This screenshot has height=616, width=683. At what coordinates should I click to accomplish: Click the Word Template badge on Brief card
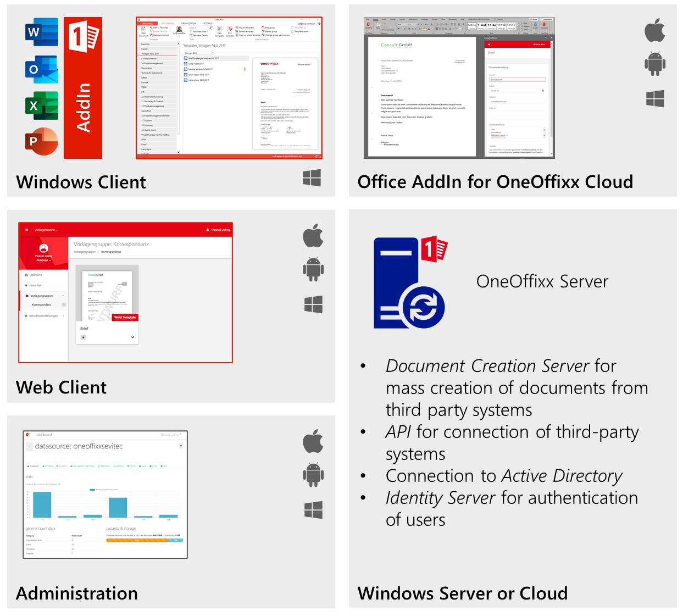125,317
